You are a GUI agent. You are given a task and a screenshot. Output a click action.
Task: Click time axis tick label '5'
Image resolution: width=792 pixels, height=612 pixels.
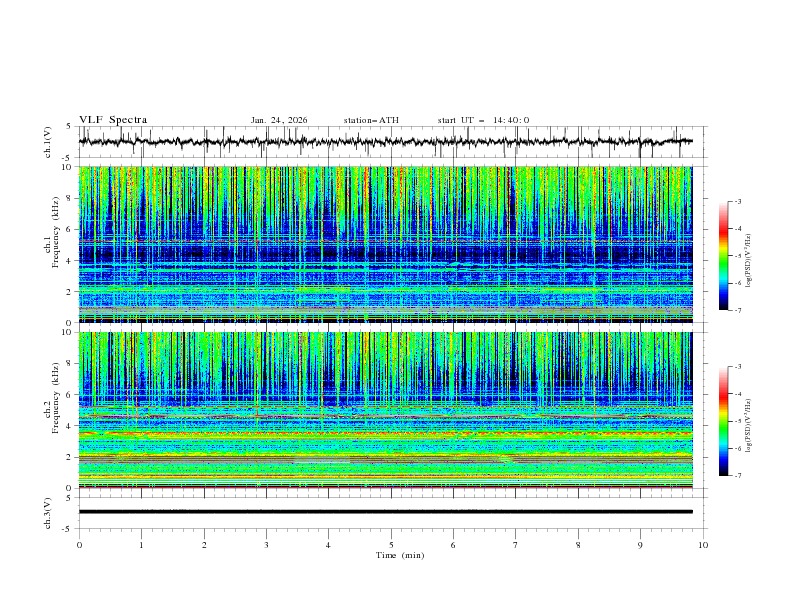point(391,545)
